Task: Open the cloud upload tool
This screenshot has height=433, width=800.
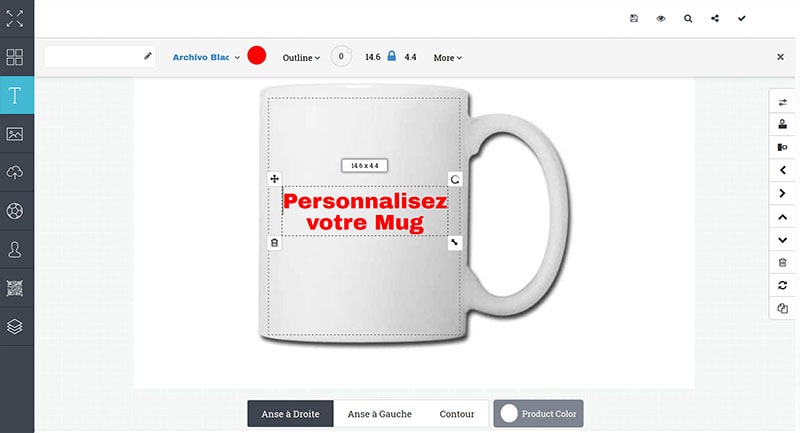Action: point(15,172)
